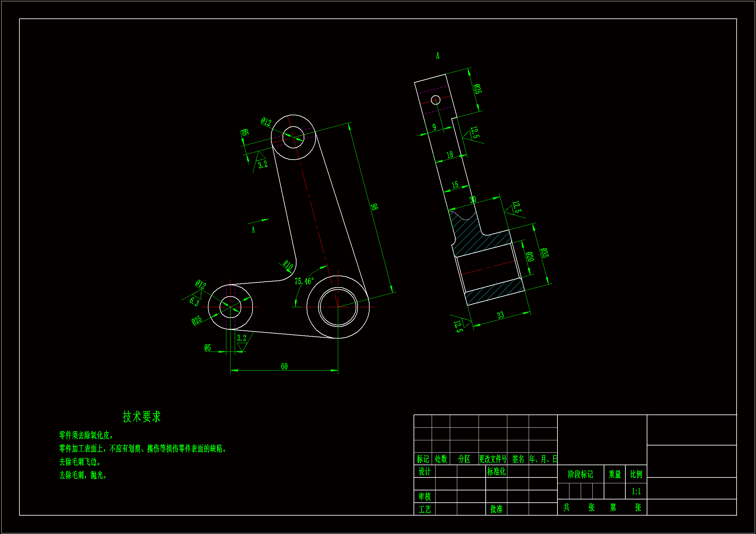Click the 15 dimension label

455,185
